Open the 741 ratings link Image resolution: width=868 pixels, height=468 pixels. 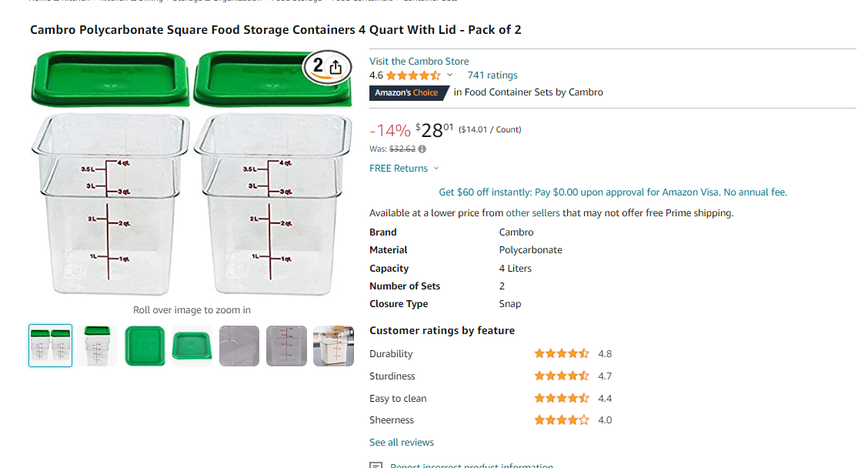[492, 75]
